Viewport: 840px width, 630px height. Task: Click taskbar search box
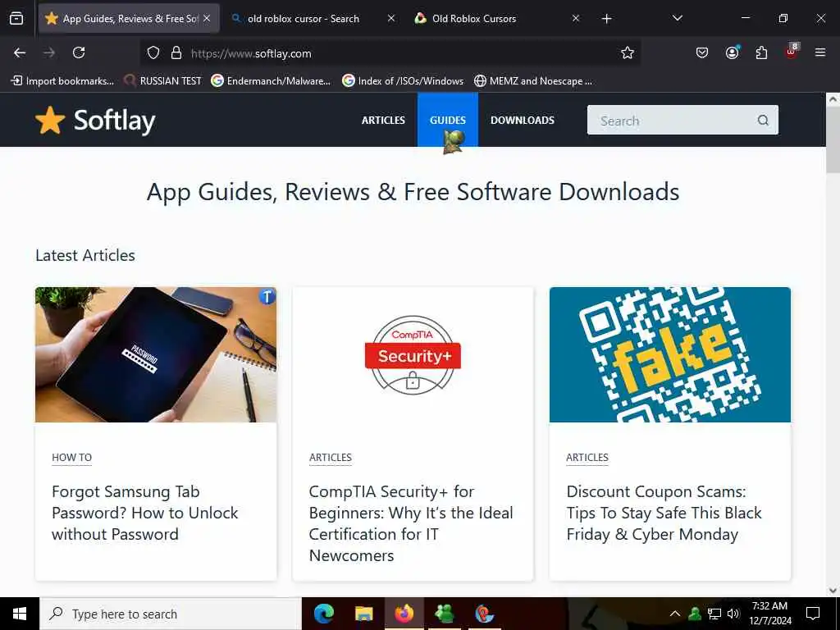point(171,614)
